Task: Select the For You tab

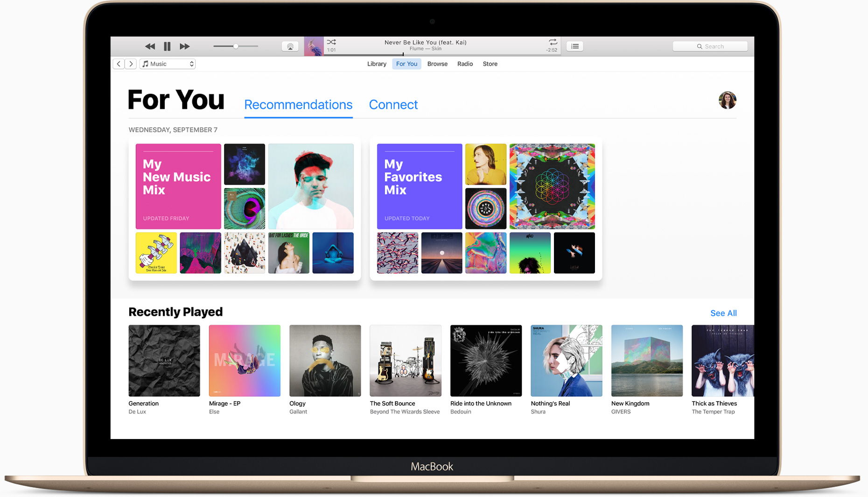Action: (406, 64)
